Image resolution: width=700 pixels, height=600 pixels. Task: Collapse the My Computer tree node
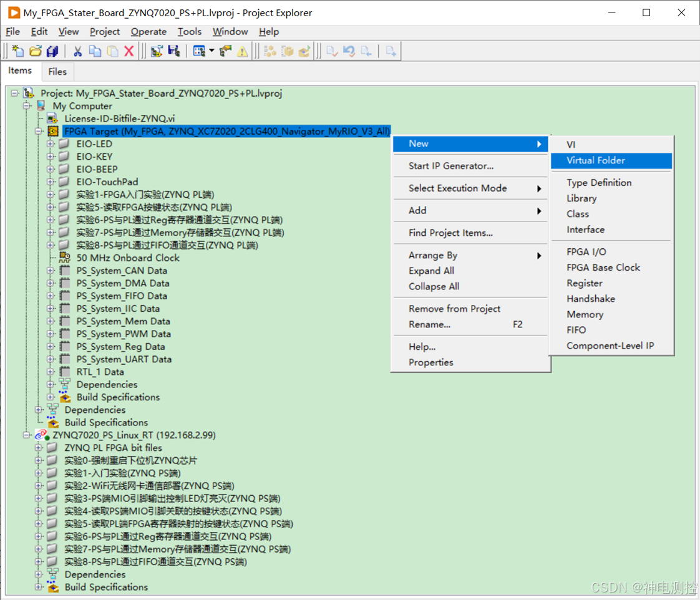click(27, 106)
